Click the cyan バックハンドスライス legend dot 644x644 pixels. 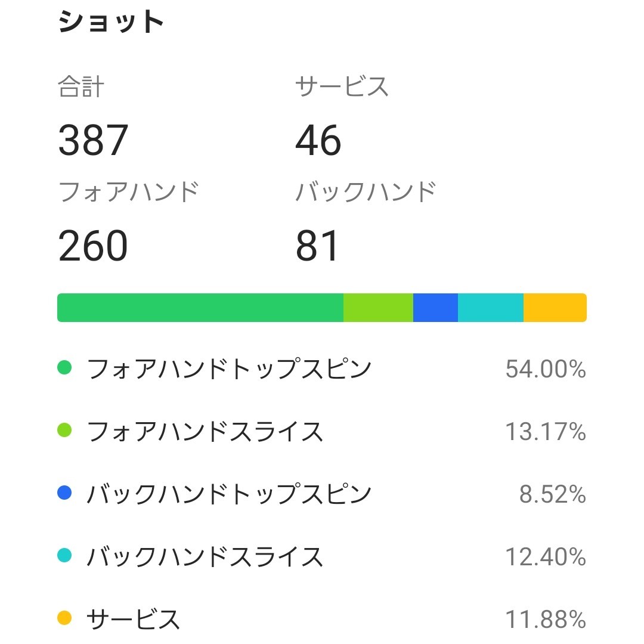64,556
